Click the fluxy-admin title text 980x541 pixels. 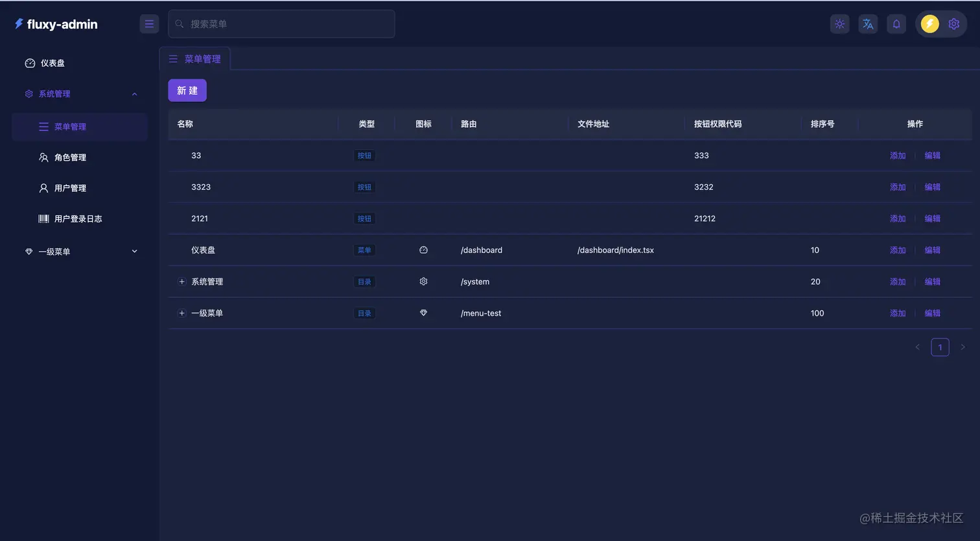tap(62, 24)
